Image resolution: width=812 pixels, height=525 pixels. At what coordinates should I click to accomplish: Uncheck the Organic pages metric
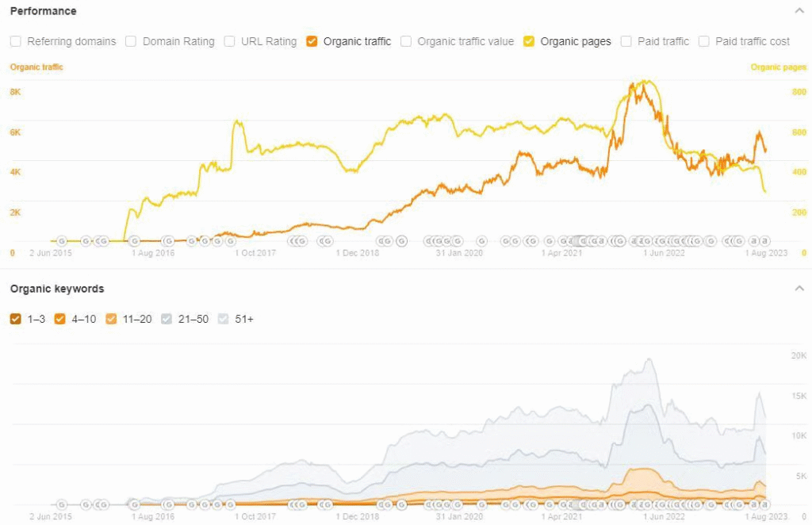click(529, 41)
